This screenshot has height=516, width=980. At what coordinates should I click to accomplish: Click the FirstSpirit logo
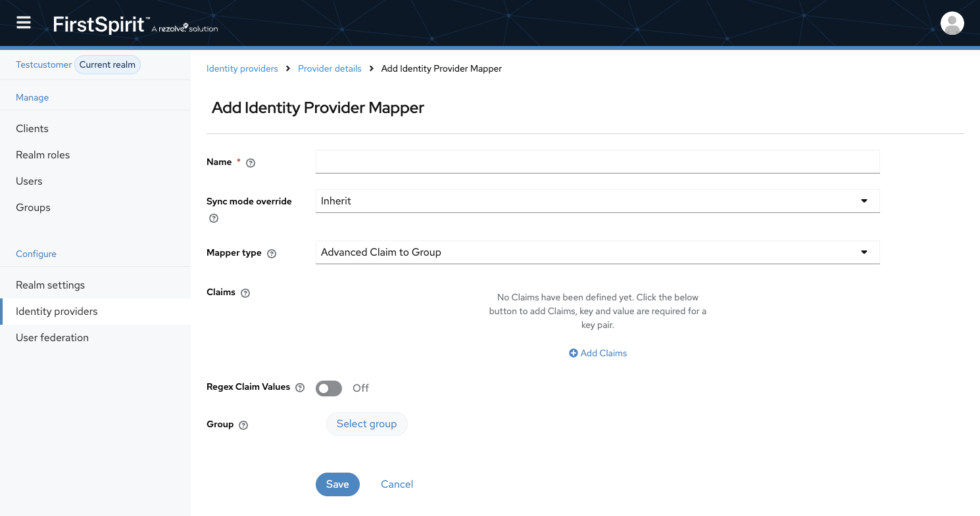point(135,25)
